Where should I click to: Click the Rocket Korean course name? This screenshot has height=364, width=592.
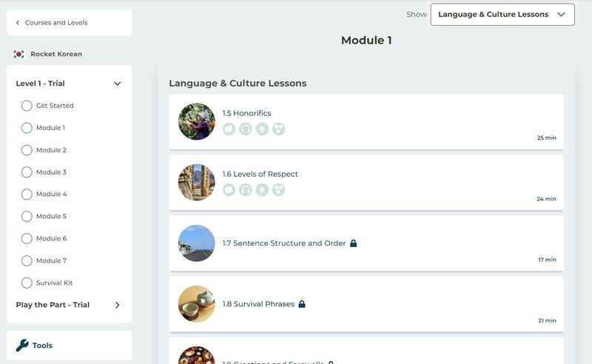point(56,54)
